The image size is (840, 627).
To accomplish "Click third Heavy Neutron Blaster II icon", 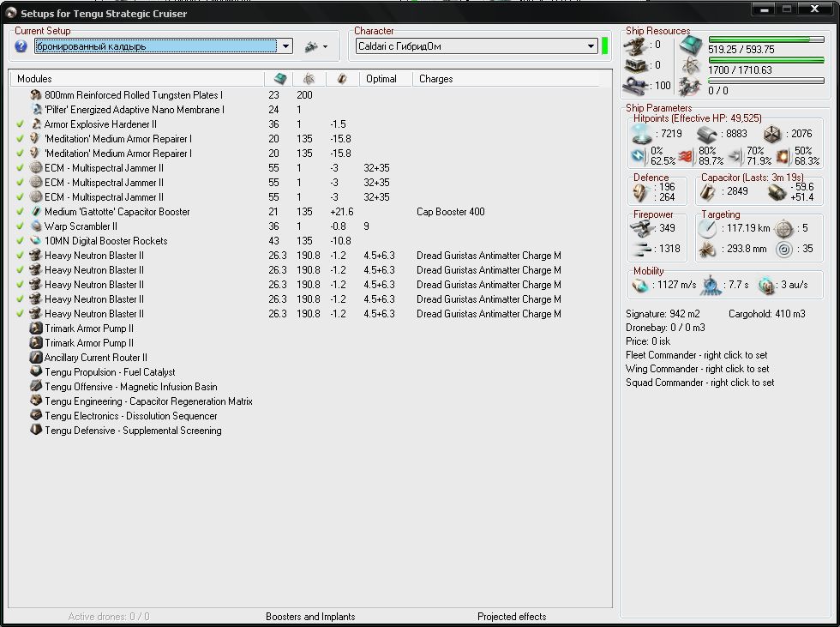I will [36, 285].
